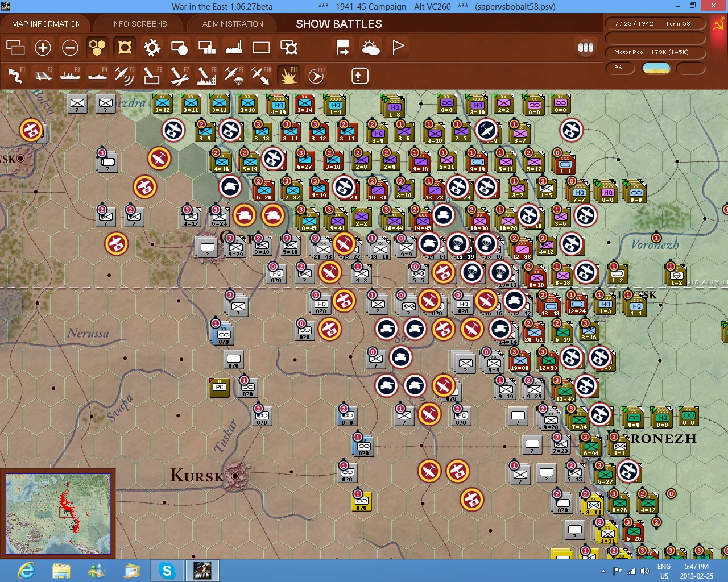This screenshot has width=728, height=582.
Task: Click the rectangle-with-bars toolbar icon
Action: (x=206, y=47)
